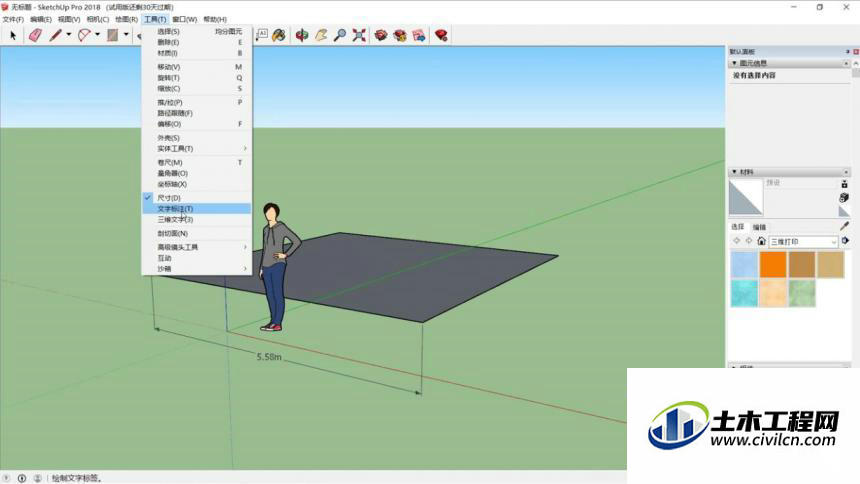The height and width of the screenshot is (484, 860).
Task: Select the Rectangle shape tool
Action: click(112, 36)
